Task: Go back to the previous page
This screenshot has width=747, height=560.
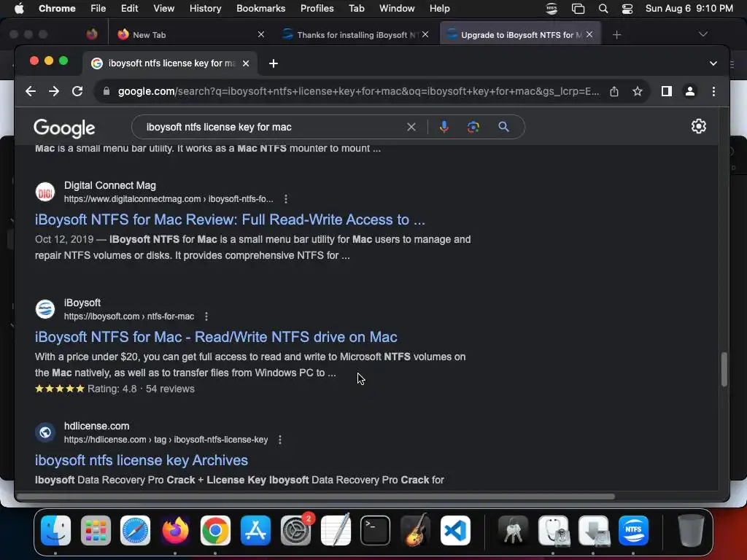Action: point(31,91)
